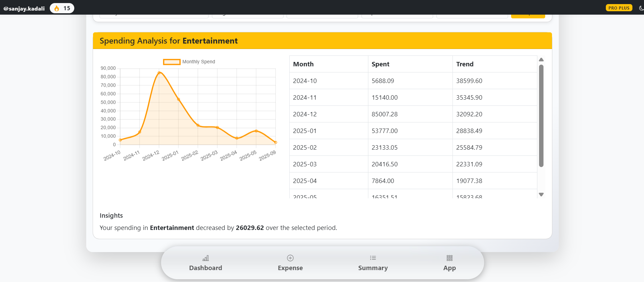
Task: Click the Expense plus circle icon
Action: click(x=290, y=258)
